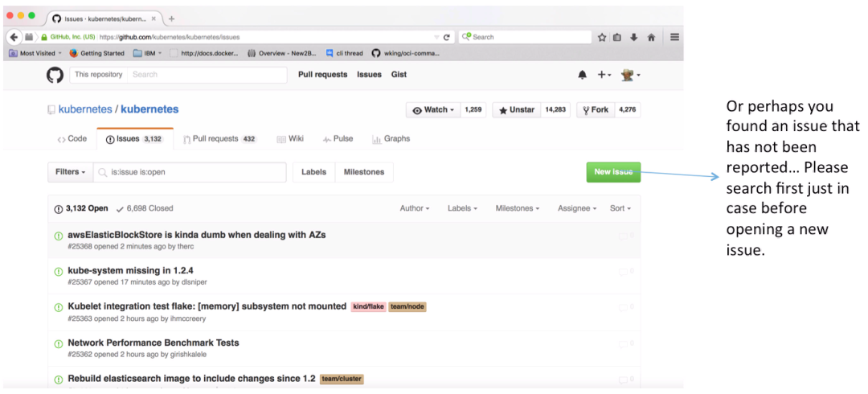Expand the Filters dropdown
868x394 pixels.
(70, 172)
